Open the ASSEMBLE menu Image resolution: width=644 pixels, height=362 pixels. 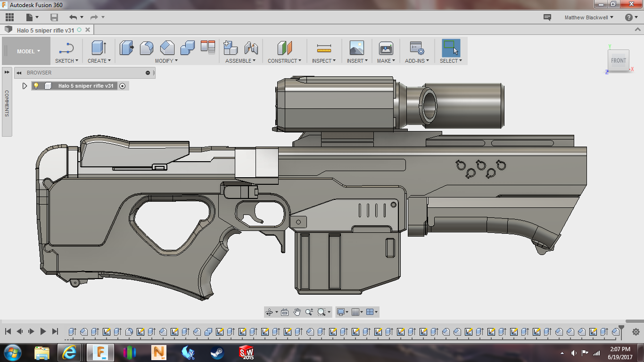click(240, 61)
